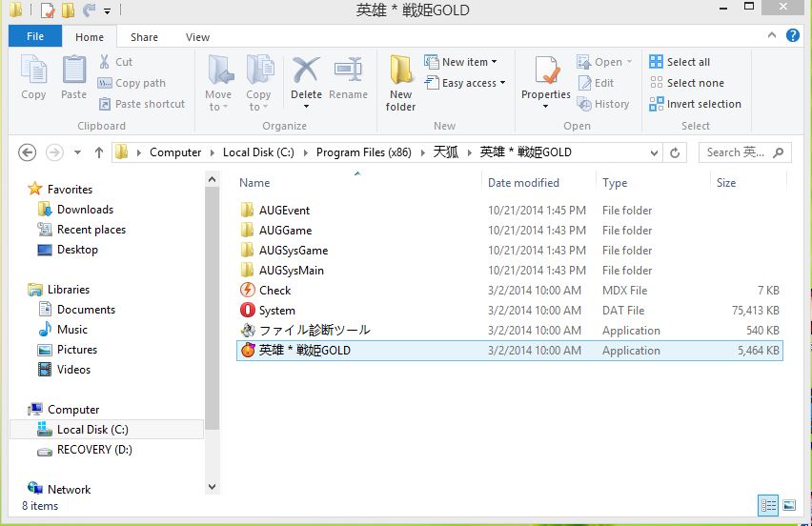Open the Easy access dropdown
This screenshot has width=812, height=526.
pos(464,83)
